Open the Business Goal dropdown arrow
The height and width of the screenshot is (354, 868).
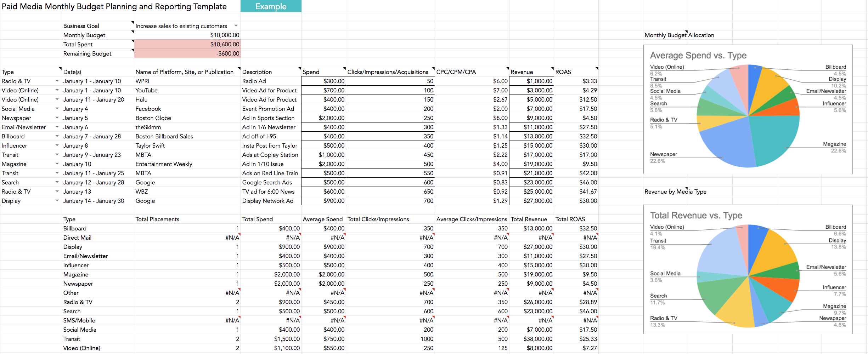(236, 26)
